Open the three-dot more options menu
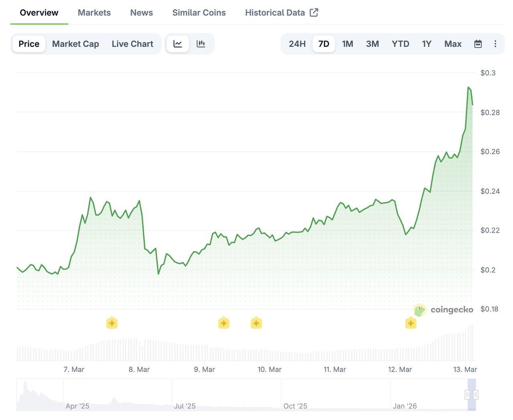 [495, 44]
